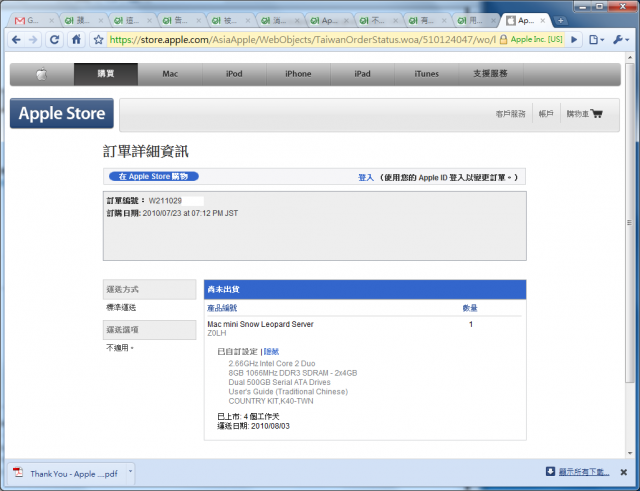Click the 8GB 1066MHz DDR3 SDRAM line

pos(293,373)
